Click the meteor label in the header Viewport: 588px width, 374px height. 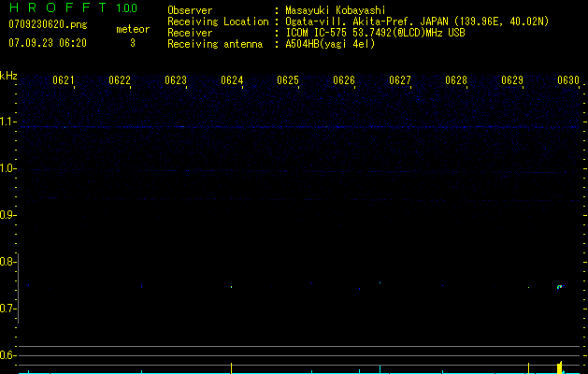[x=133, y=29]
